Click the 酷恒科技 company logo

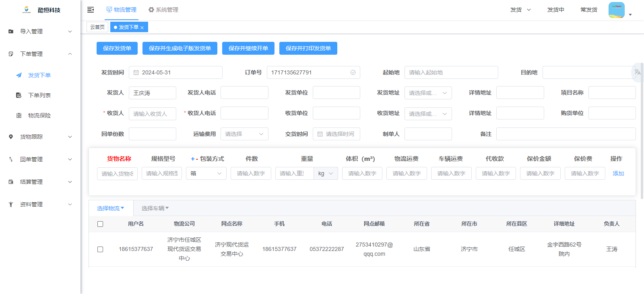coord(27,10)
